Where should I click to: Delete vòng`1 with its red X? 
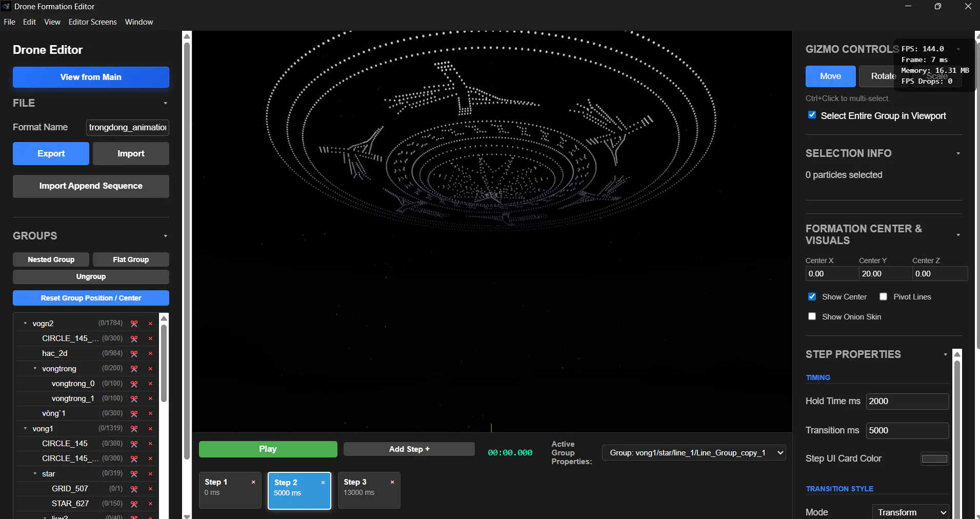pos(150,414)
